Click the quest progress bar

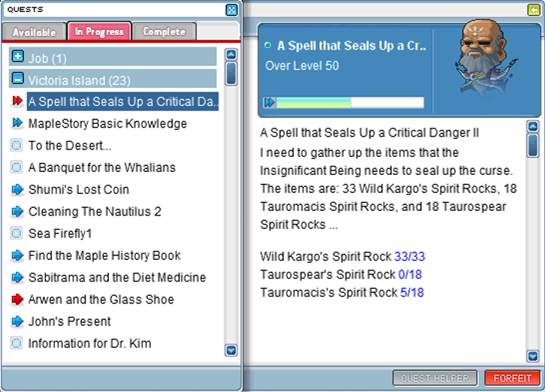[x=350, y=103]
